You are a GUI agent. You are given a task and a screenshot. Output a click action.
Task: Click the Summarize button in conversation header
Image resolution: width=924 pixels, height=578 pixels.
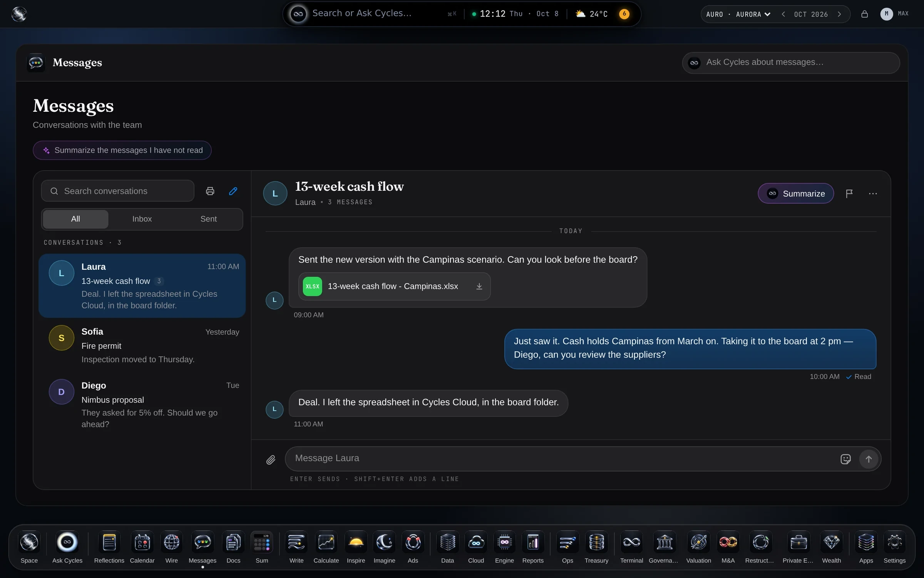coord(796,193)
